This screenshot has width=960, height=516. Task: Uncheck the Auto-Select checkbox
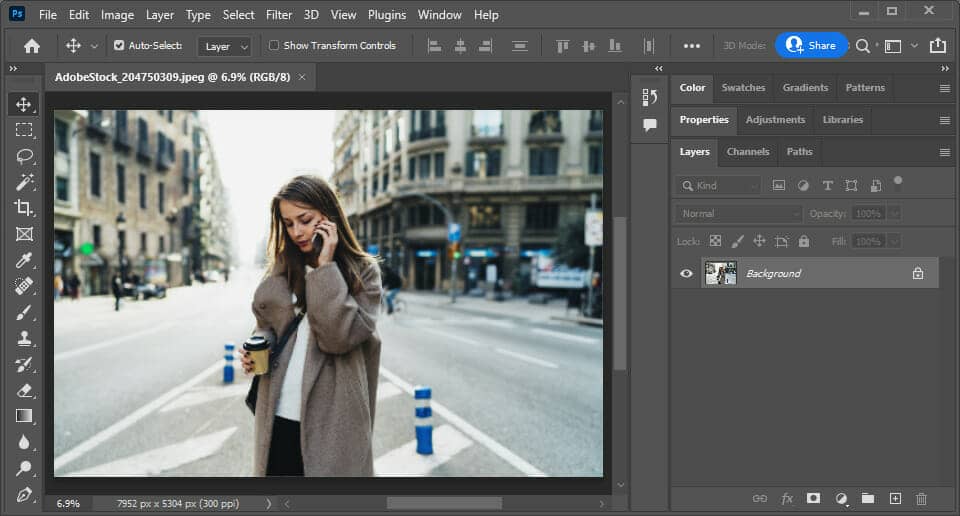tap(120, 46)
